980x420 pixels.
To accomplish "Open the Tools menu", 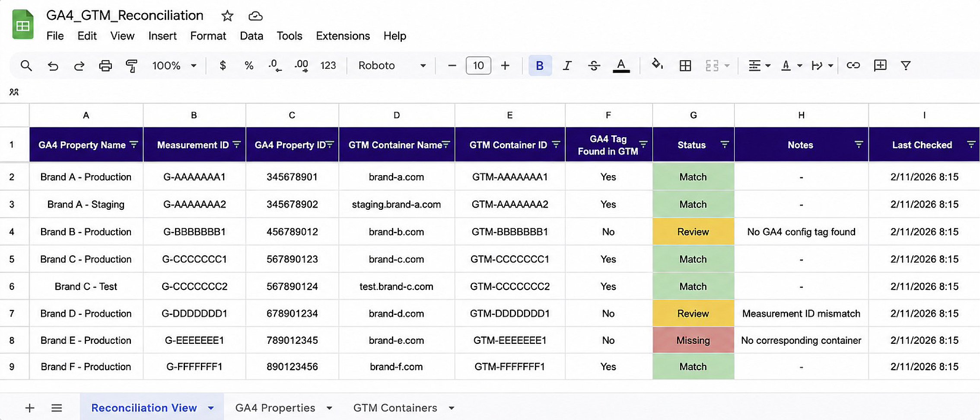I will point(290,36).
